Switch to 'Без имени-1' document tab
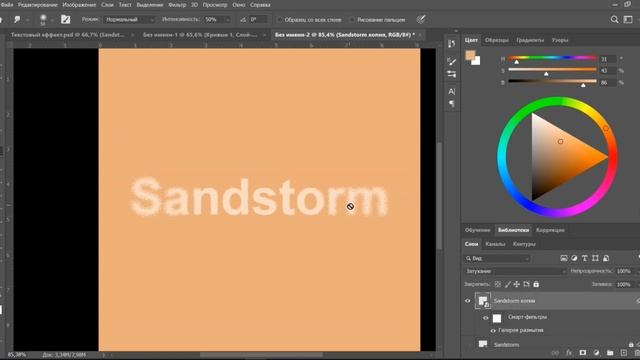 200,35
